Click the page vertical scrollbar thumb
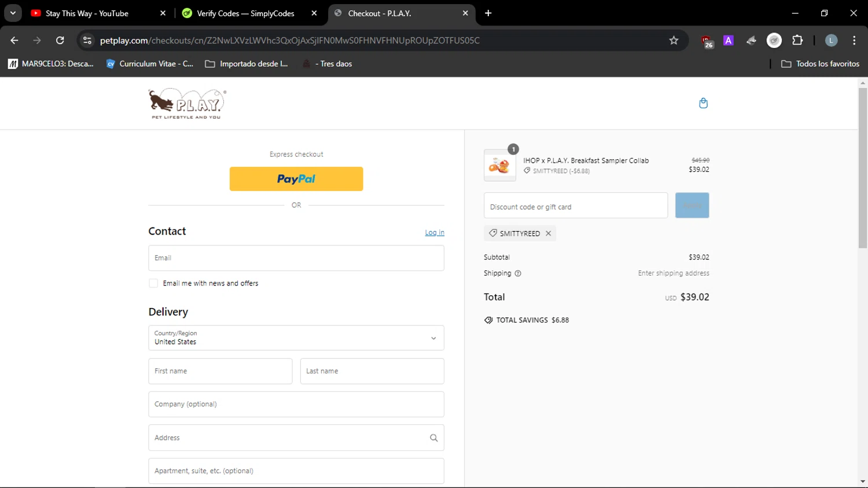 click(863, 168)
